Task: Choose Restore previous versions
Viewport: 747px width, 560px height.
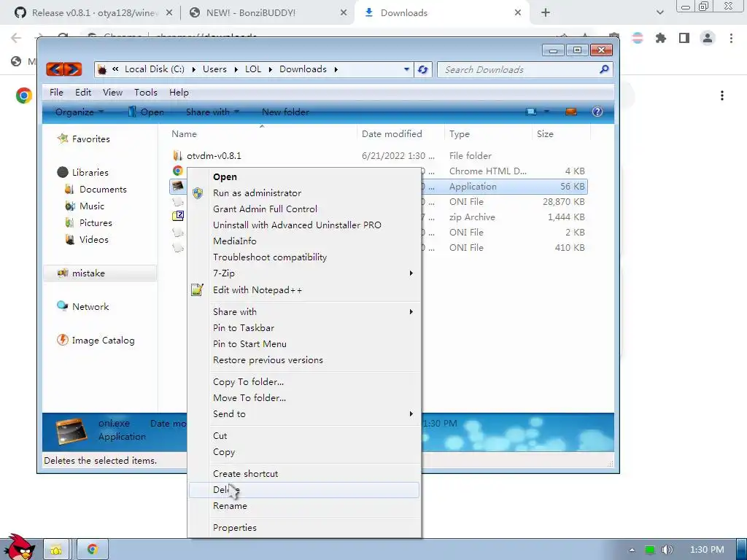Action: pos(304,360)
